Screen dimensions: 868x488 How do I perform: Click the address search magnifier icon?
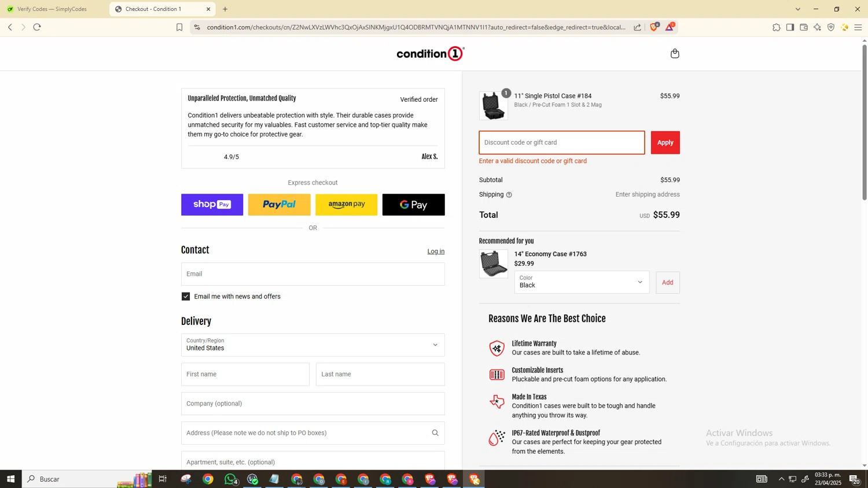pyautogui.click(x=435, y=433)
